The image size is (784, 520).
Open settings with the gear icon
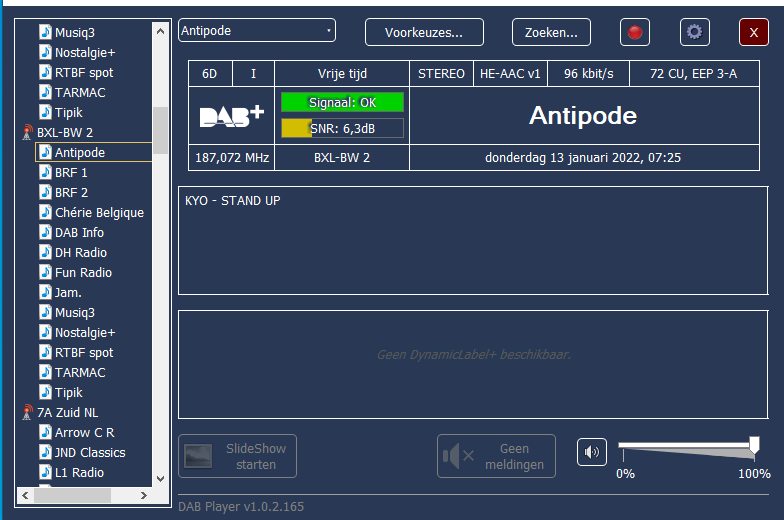point(694,32)
